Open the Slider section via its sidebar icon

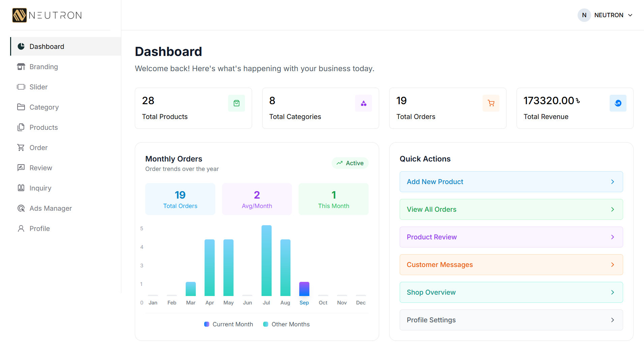coord(21,87)
